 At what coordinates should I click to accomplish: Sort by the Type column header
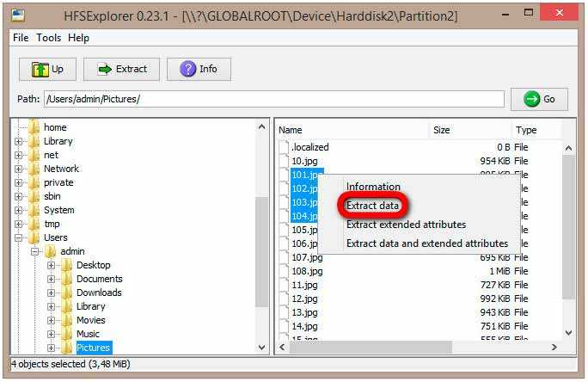click(536, 130)
